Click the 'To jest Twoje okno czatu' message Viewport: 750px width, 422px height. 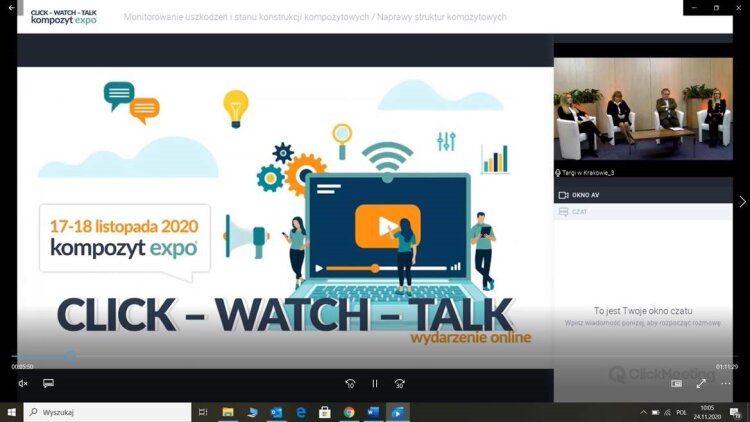(643, 311)
